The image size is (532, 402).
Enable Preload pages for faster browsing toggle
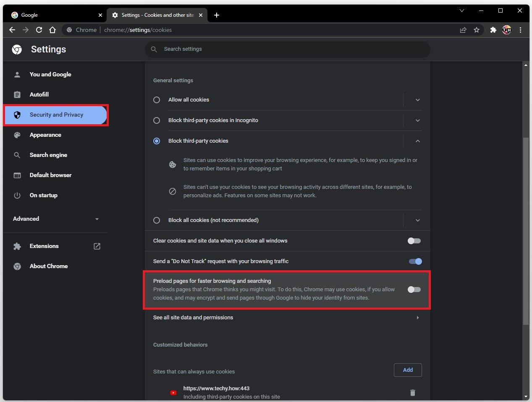(414, 290)
